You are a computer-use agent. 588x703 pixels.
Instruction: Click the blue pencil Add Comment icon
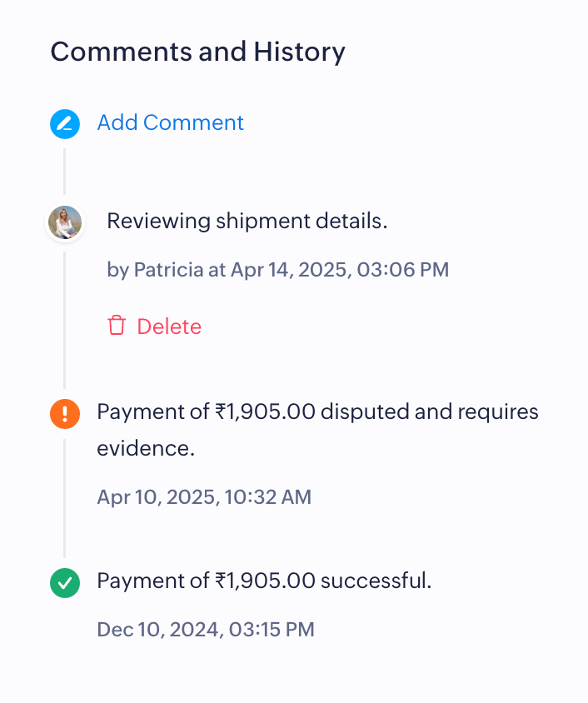(65, 124)
